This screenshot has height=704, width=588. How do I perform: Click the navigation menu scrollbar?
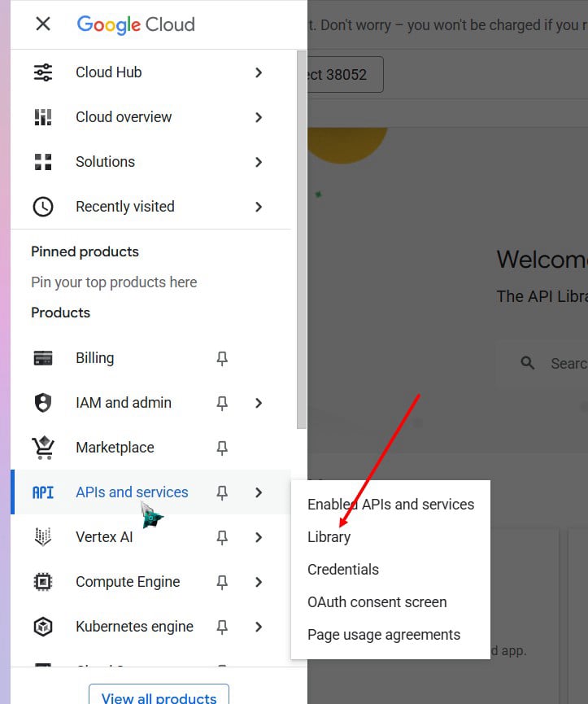302,239
